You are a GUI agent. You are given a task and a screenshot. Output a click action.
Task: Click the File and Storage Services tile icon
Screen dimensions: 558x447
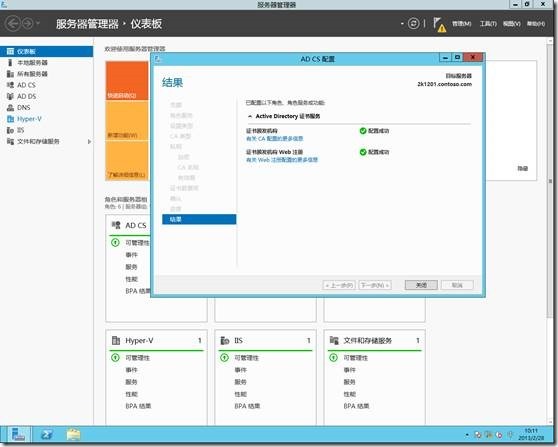334,340
